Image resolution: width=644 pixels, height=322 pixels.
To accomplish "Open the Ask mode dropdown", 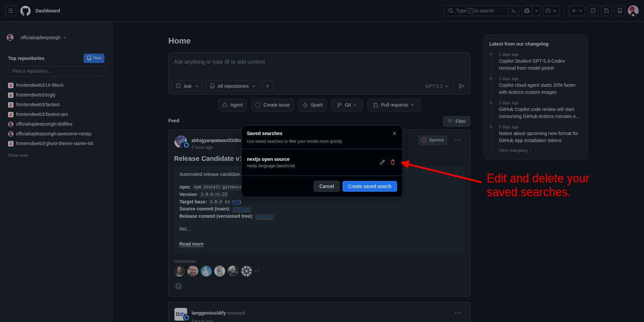I will pyautogui.click(x=187, y=86).
